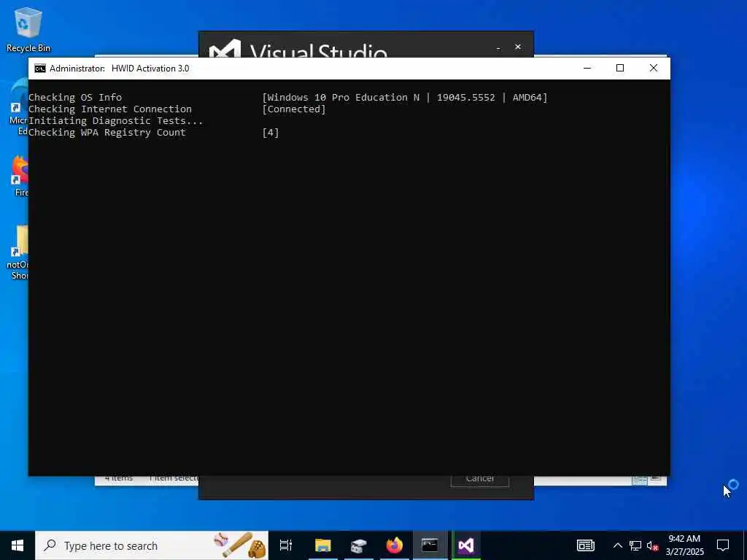This screenshot has height=560, width=747.
Task: Open File Explorer from the taskbar
Action: (322, 545)
